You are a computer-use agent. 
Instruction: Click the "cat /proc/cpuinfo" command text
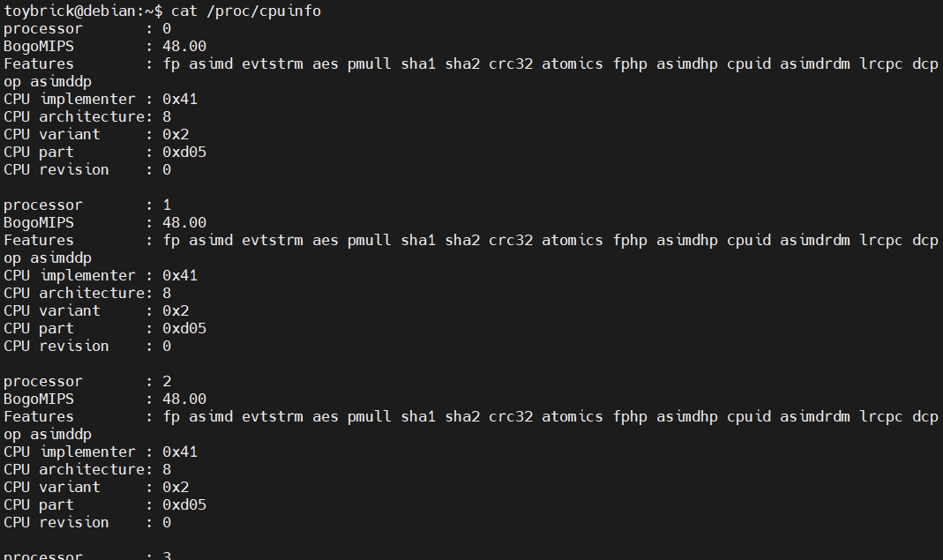(x=246, y=11)
